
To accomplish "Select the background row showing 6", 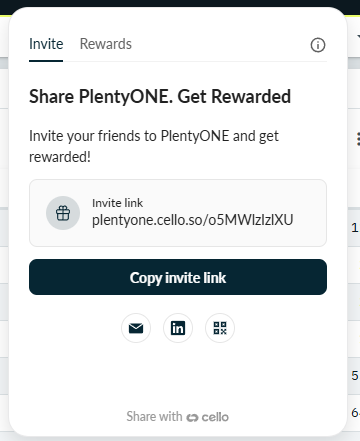I will coord(354,413).
